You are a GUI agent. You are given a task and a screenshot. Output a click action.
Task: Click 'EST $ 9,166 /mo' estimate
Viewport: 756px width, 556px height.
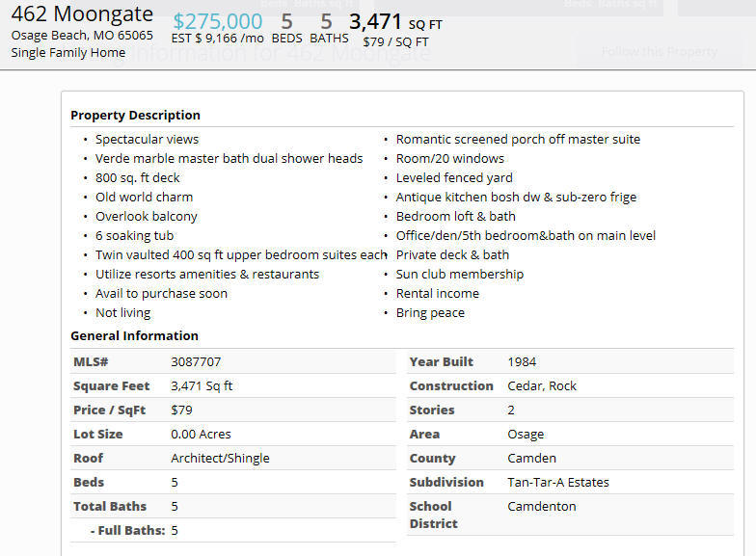tap(218, 39)
